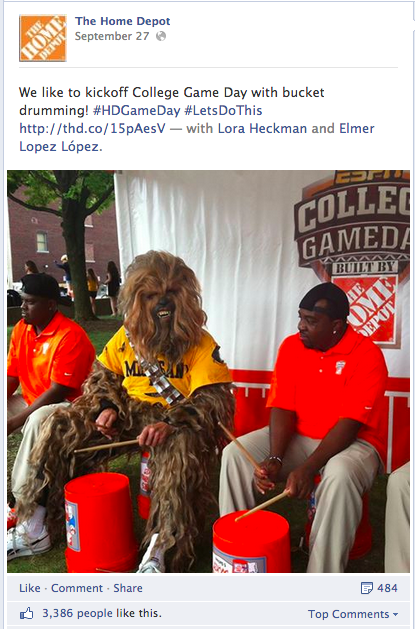Open the #LetsDoThis hashtag
415x629 pixels.
pyautogui.click(x=223, y=110)
